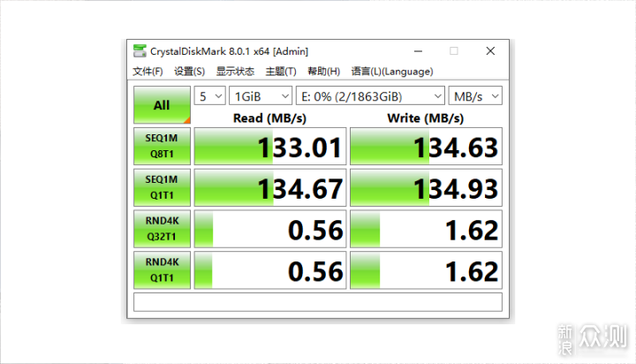Click the empty comment field at bottom
The image size is (636, 364).
click(x=318, y=302)
